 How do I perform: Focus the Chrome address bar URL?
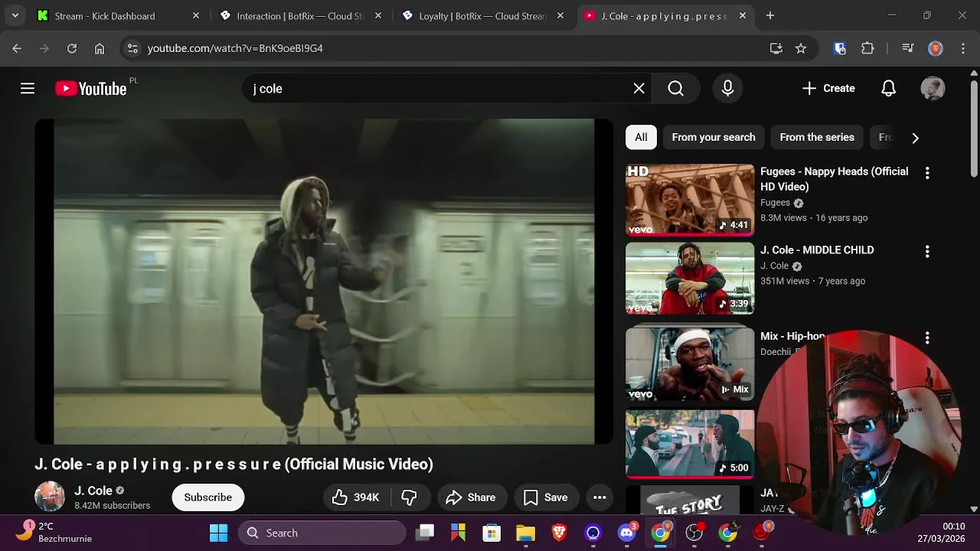[235, 48]
